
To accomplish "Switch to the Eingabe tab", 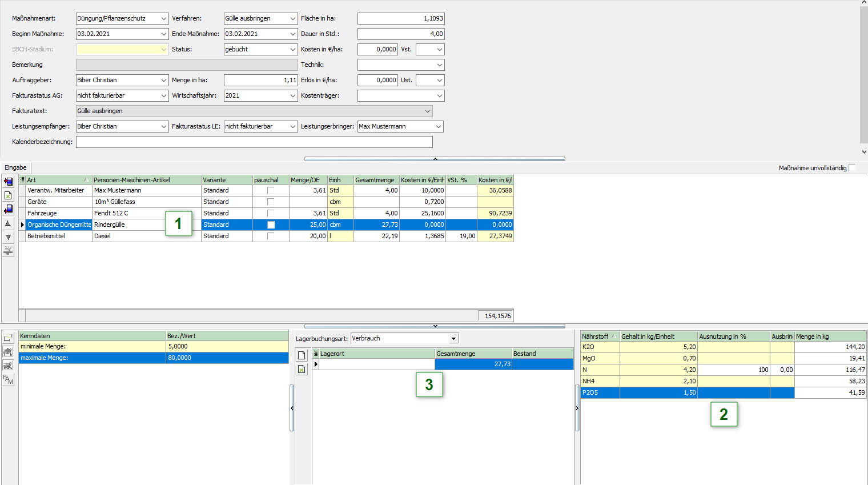I will click(16, 167).
